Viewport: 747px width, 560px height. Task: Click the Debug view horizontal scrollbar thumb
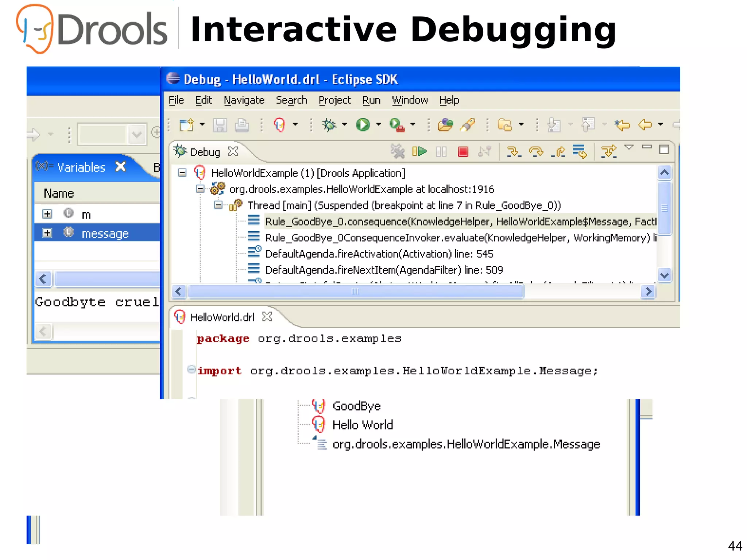(x=355, y=291)
